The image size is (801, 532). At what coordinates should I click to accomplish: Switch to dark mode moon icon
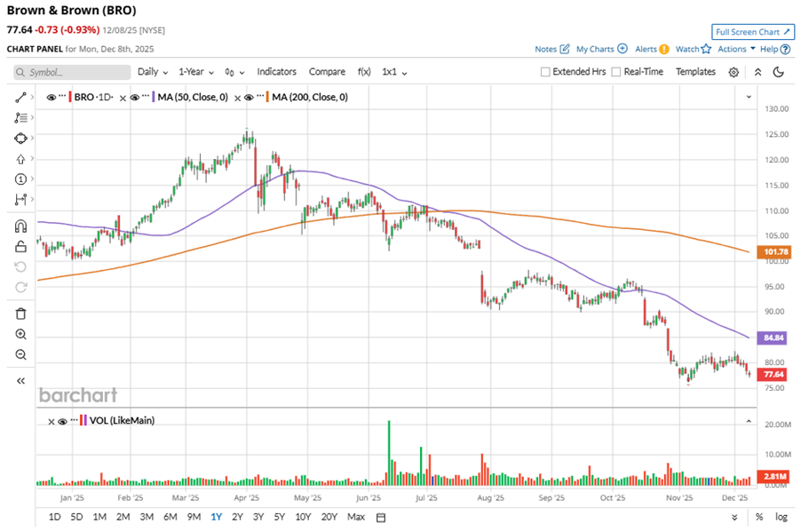point(779,72)
